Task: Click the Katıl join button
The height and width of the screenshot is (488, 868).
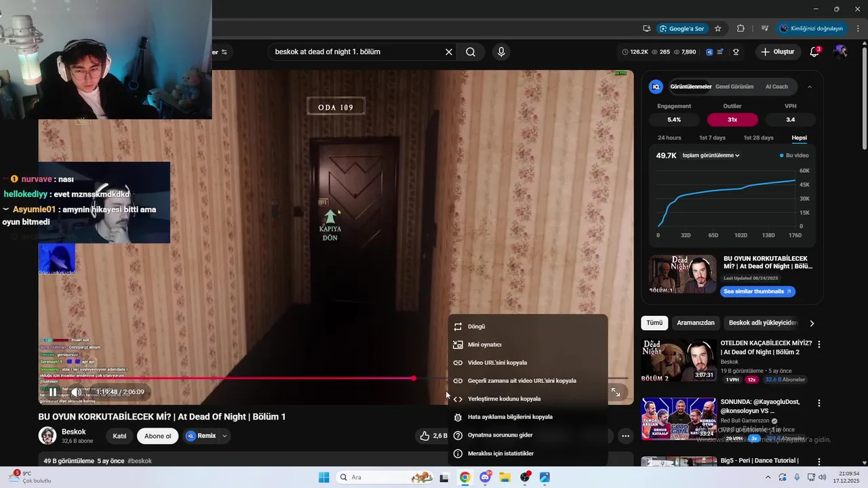Action: 119,436
